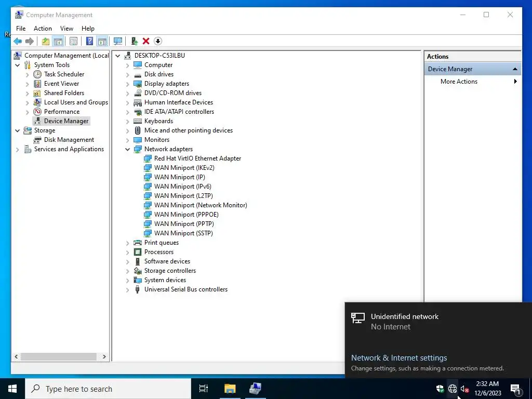Click the Unidentified network entry
The height and width of the screenshot is (399, 532).
(438, 322)
